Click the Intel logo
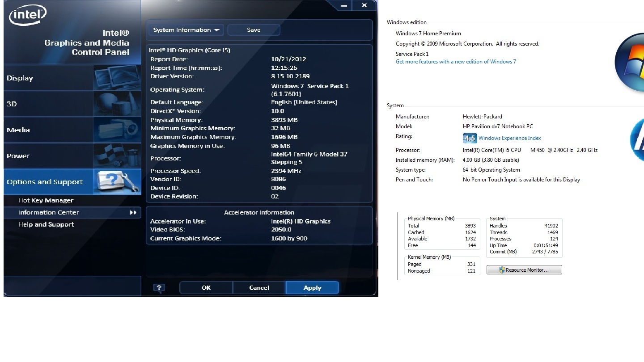 tap(28, 16)
